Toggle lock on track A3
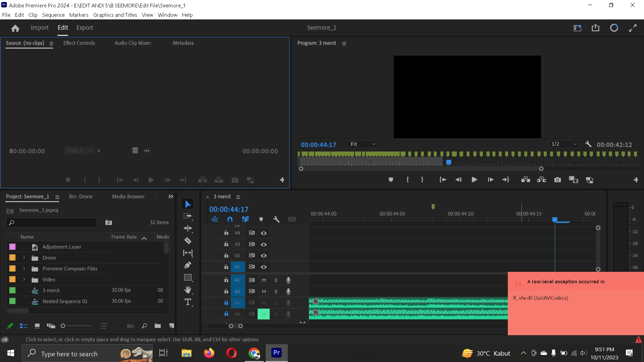The width and height of the screenshot is (644, 362). [x=226, y=303]
